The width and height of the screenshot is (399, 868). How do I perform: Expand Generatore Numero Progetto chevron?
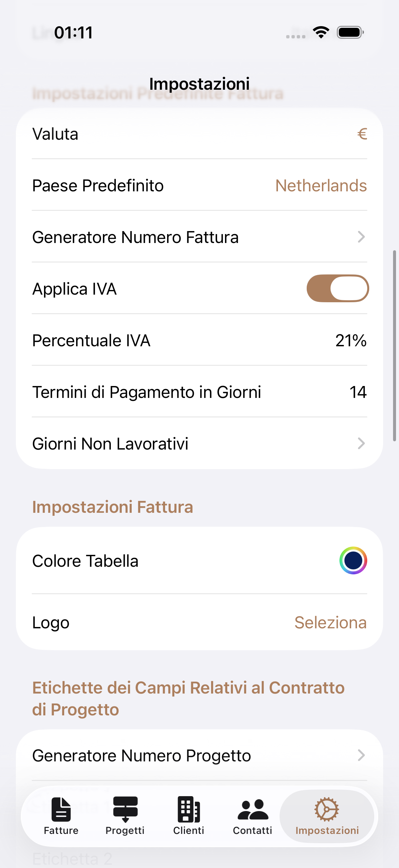[361, 755]
